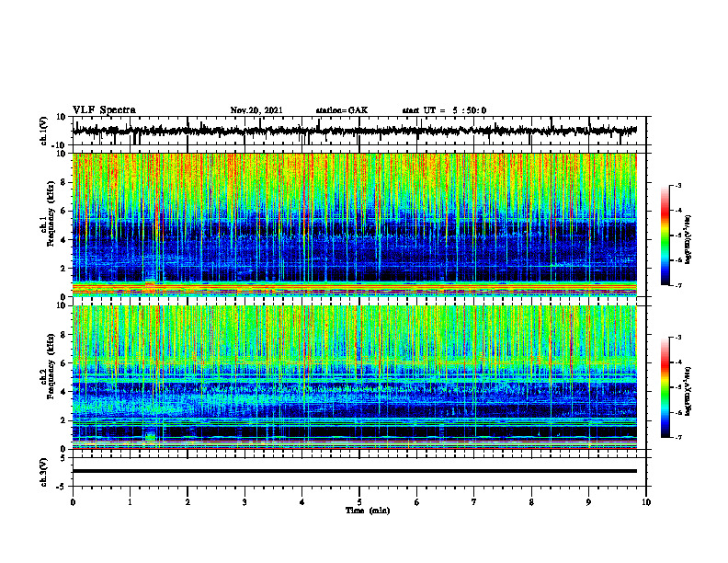The width and height of the screenshot is (728, 563).
Task: Click the ch.1 color bar log(PSD) unit label
Action: 688,240
